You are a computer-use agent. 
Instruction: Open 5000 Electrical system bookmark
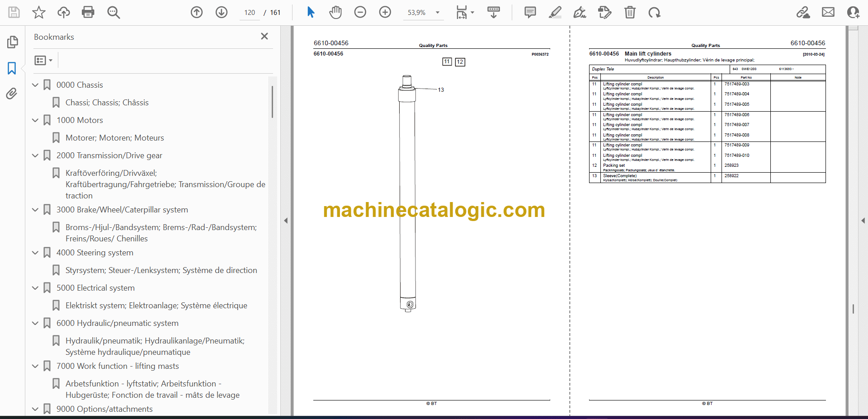95,288
